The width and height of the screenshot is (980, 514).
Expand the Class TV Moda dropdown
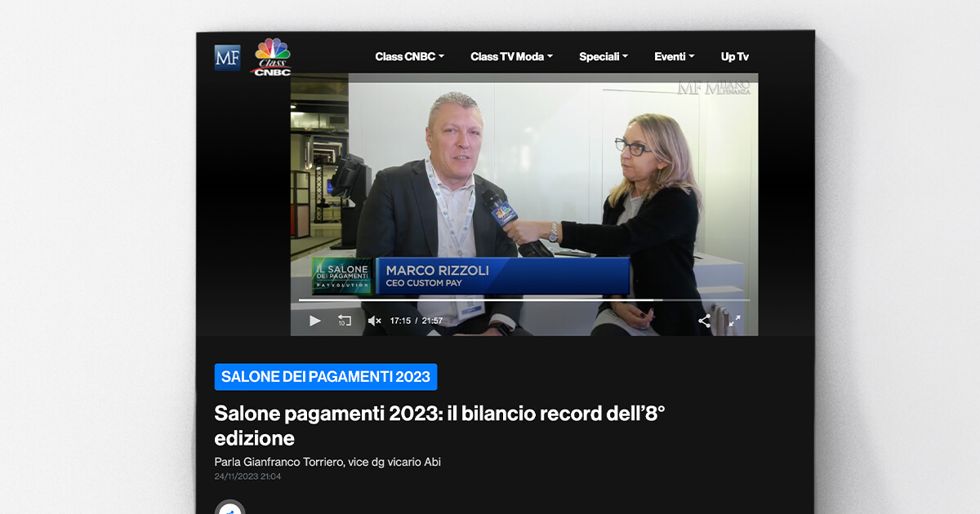511,56
